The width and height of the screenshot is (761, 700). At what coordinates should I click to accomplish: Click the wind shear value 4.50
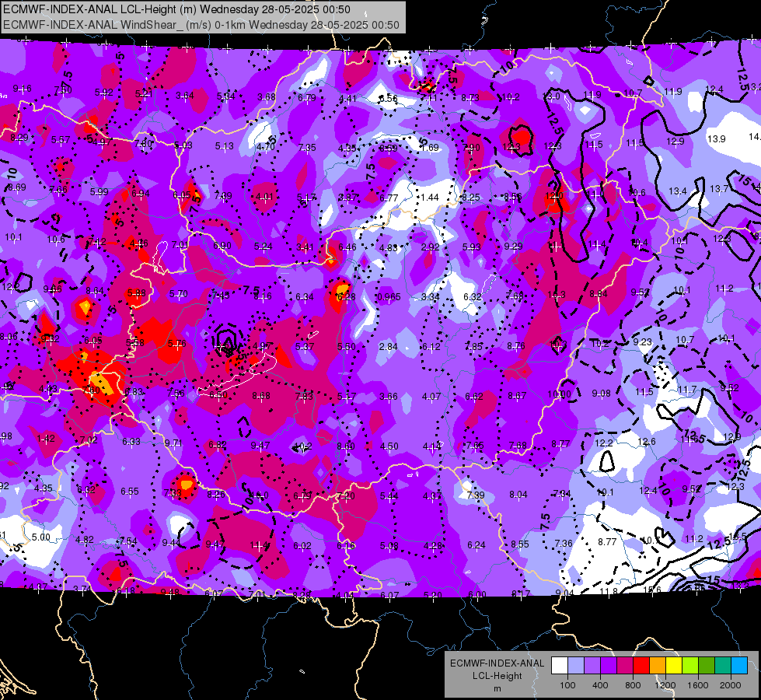(389, 446)
